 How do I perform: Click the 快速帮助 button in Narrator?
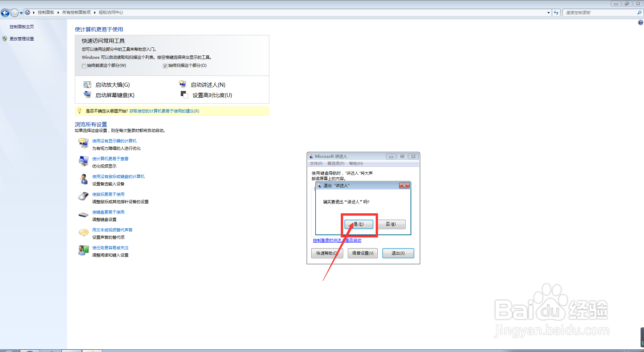pyautogui.click(x=327, y=253)
